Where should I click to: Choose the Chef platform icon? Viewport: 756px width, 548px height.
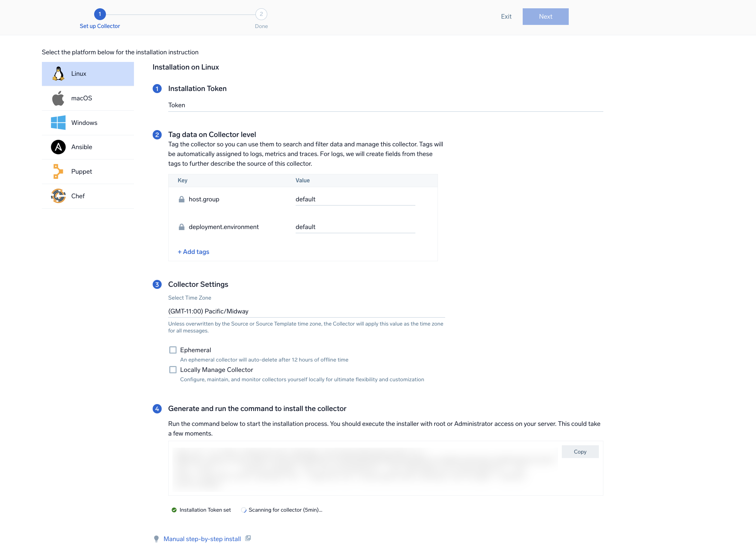[x=58, y=196]
